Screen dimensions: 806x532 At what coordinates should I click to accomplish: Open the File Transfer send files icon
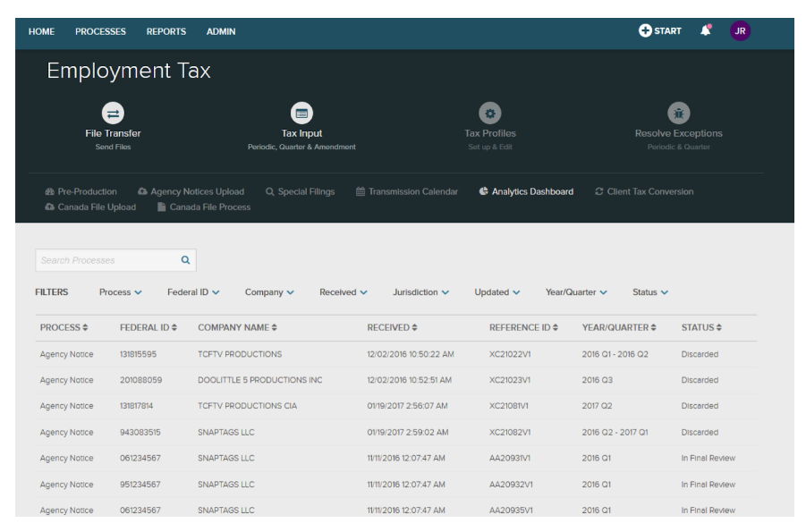113,114
